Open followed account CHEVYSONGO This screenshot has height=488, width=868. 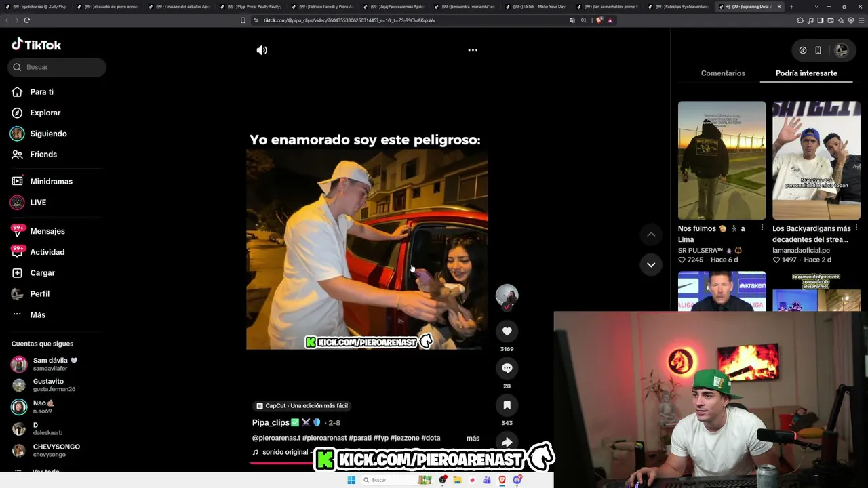(56, 450)
